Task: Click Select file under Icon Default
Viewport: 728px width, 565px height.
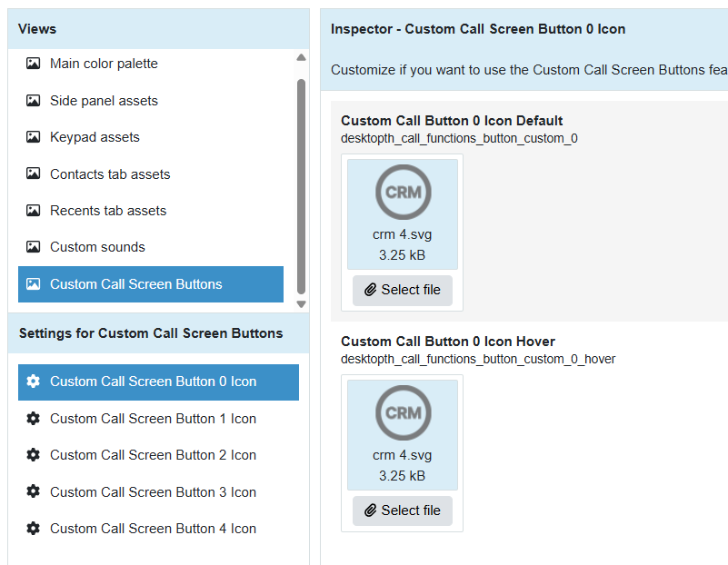Action: pyautogui.click(x=402, y=291)
